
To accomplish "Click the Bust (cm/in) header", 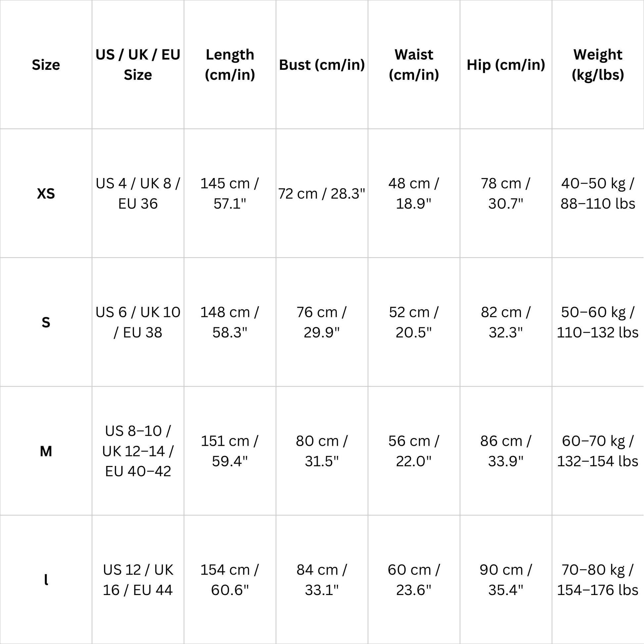I will coord(322,65).
